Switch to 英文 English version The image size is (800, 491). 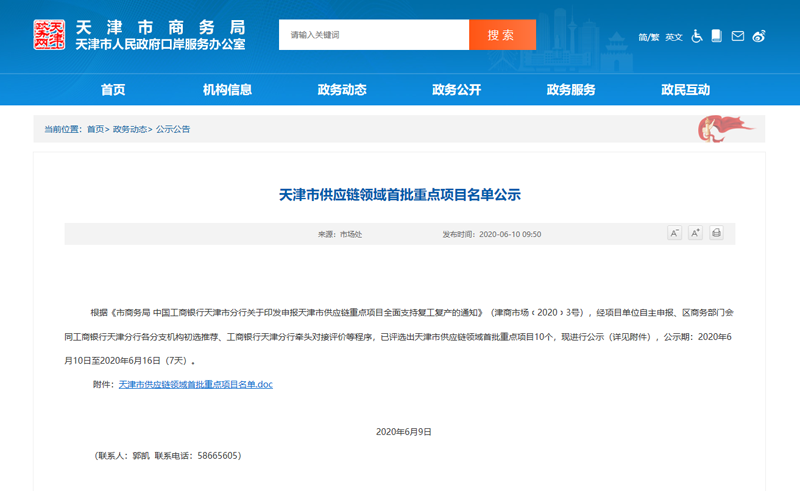pyautogui.click(x=674, y=37)
